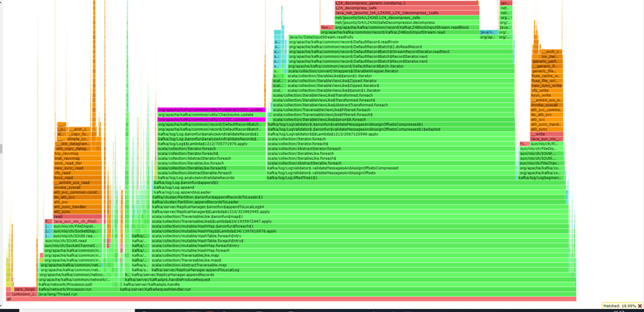Click java/io/DataInputStream.readFully frame
Screen dimensions: 644x312
[384, 37]
